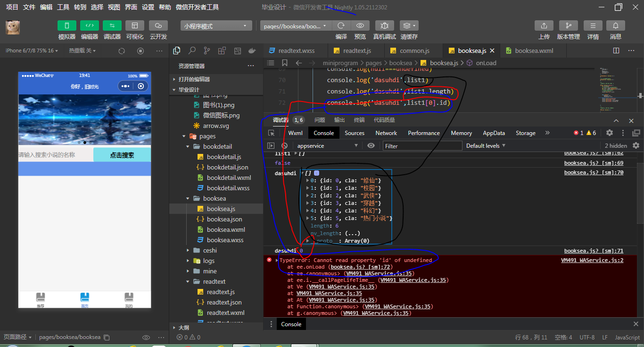Toggle the 编辑器 editor panel button
644x347 pixels.
90,25
